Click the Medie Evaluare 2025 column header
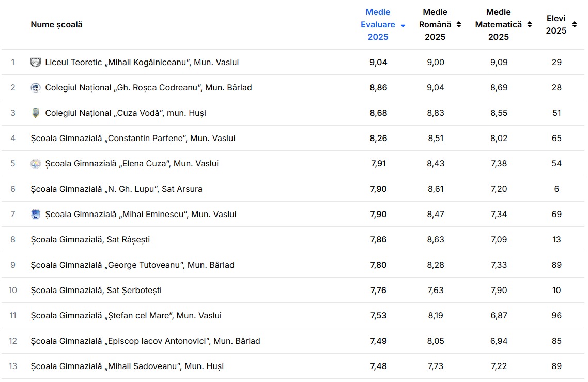The height and width of the screenshot is (382, 588). [378, 25]
